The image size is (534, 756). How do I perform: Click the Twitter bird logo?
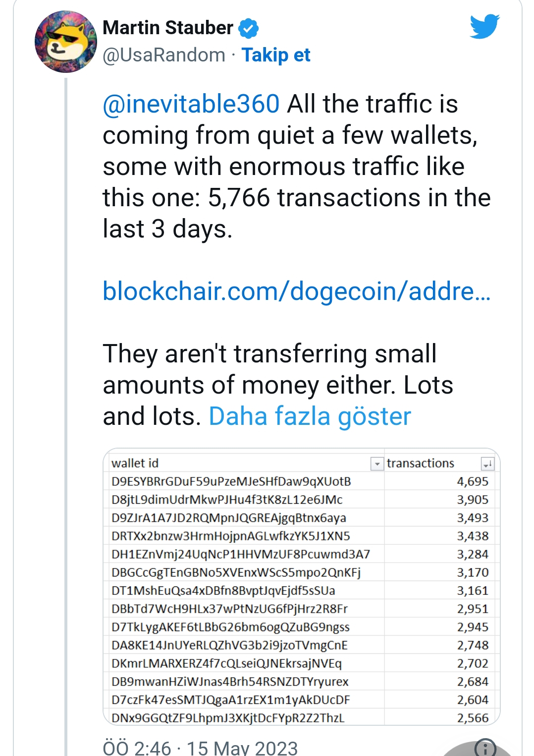(484, 27)
